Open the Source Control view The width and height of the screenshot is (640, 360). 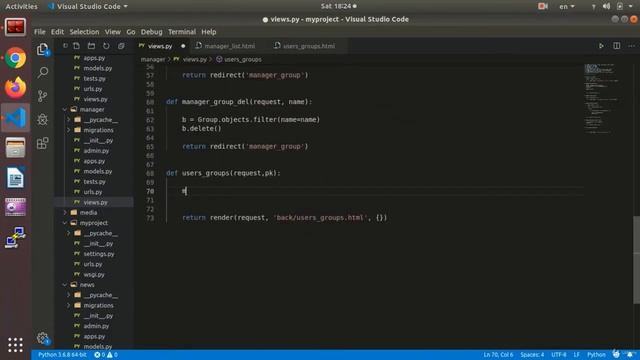pos(42,96)
